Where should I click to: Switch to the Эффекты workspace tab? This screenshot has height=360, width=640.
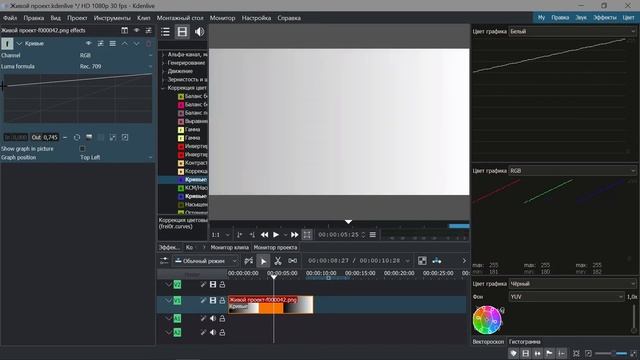pos(605,18)
